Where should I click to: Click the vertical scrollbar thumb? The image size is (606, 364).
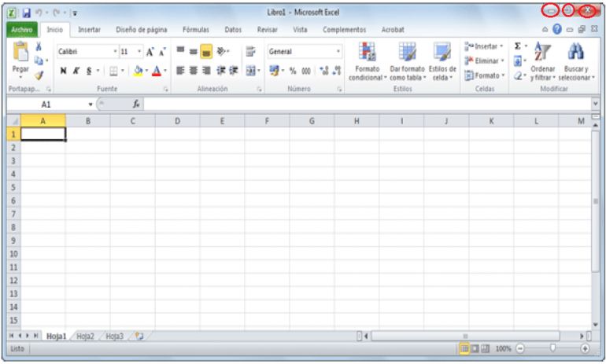point(596,200)
